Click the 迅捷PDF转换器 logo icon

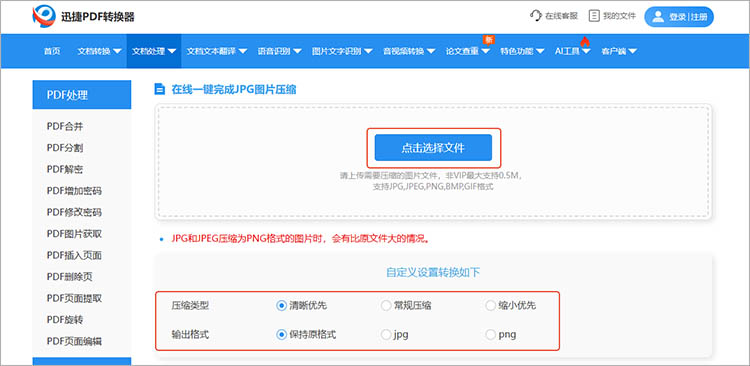point(44,17)
